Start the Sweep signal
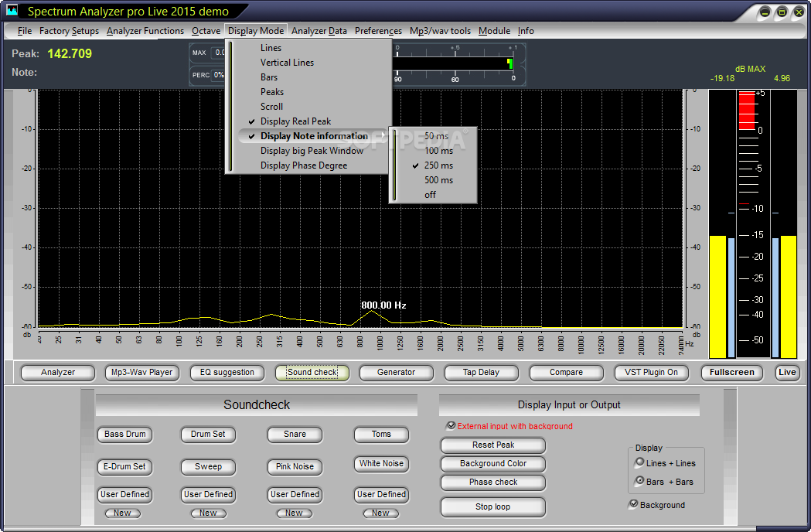 pyautogui.click(x=208, y=466)
